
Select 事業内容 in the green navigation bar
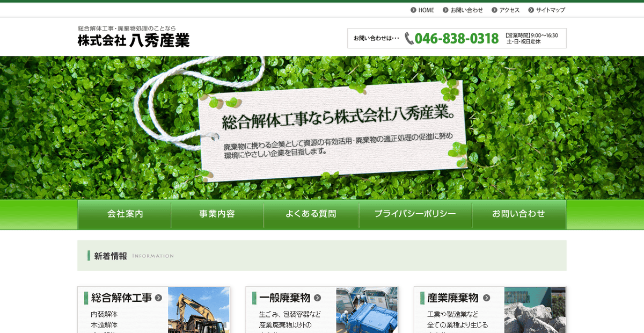click(x=217, y=214)
